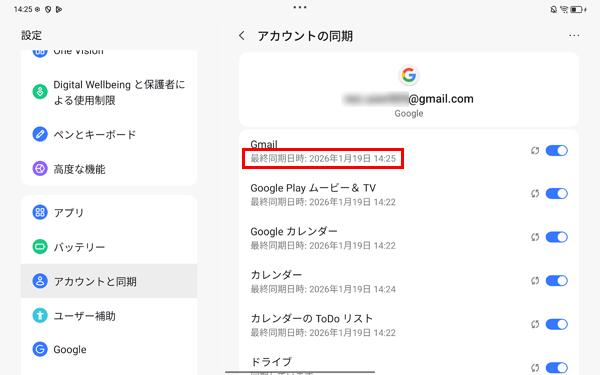This screenshot has height=375, width=600.
Task: Tap the アカウントの同期 page title
Action: [305, 36]
